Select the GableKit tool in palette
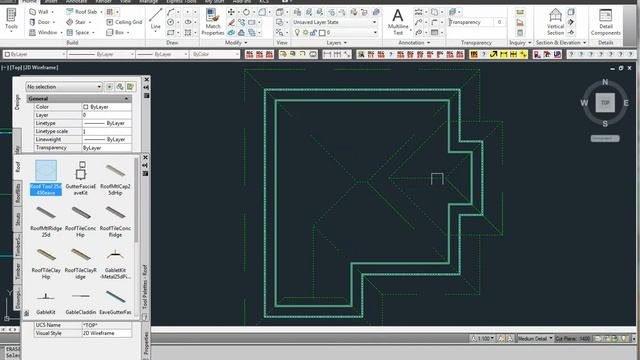The image size is (640, 360). (46, 303)
